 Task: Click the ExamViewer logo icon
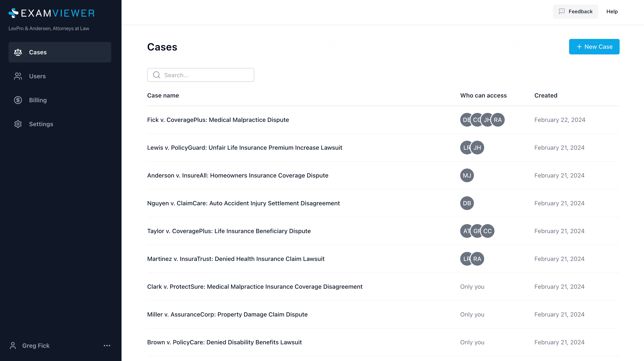[13, 13]
